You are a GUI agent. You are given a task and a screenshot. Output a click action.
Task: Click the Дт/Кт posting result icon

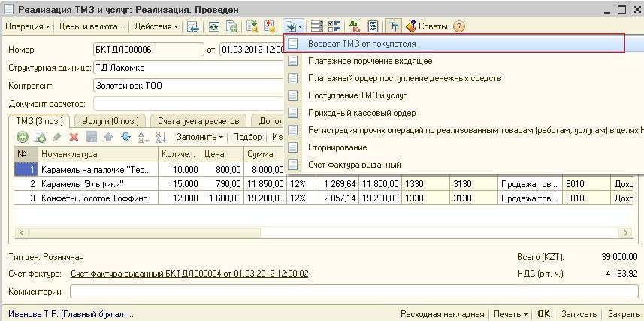(x=355, y=26)
